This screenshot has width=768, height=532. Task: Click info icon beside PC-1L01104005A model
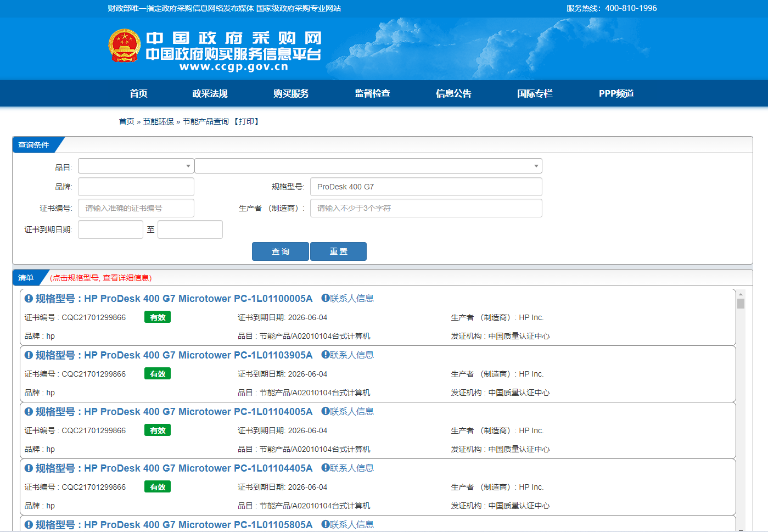[29, 412]
